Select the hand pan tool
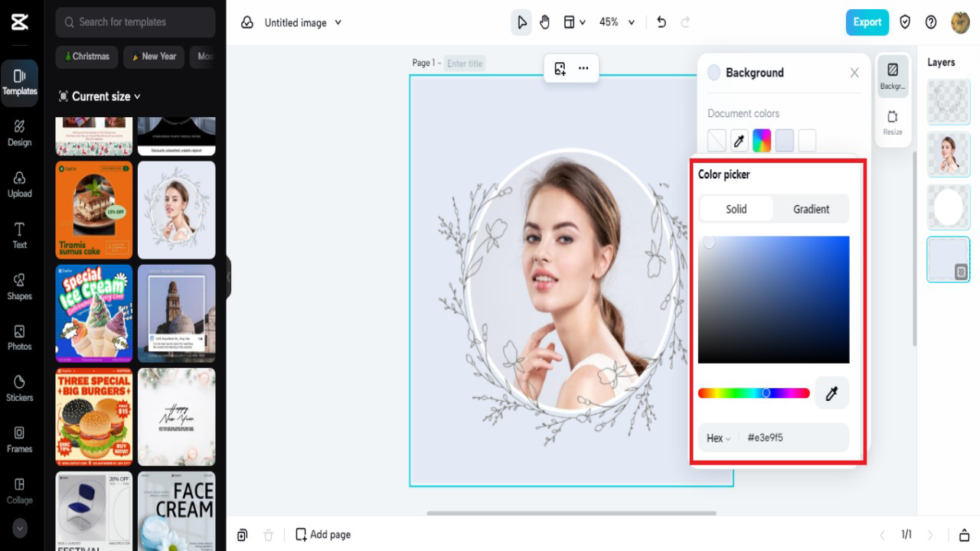The width and height of the screenshot is (980, 551). [x=544, y=22]
